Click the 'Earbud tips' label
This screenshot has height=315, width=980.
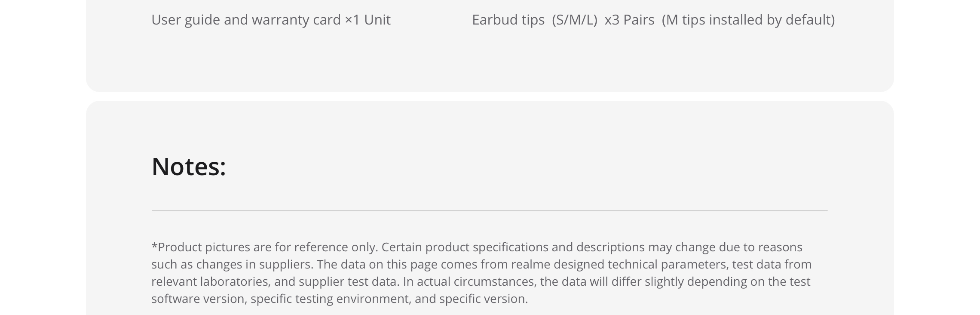pyautogui.click(x=508, y=20)
